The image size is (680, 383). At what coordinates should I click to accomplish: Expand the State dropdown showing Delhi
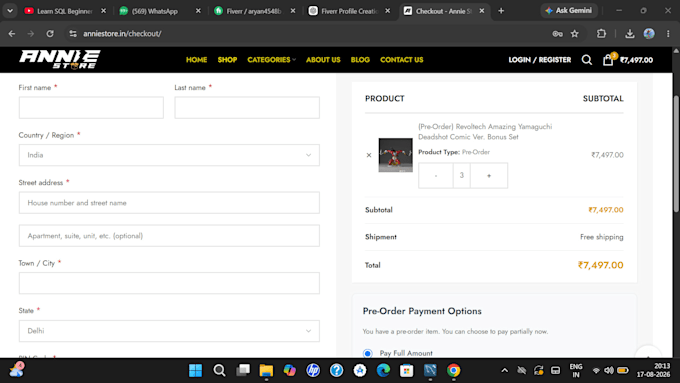(169, 331)
